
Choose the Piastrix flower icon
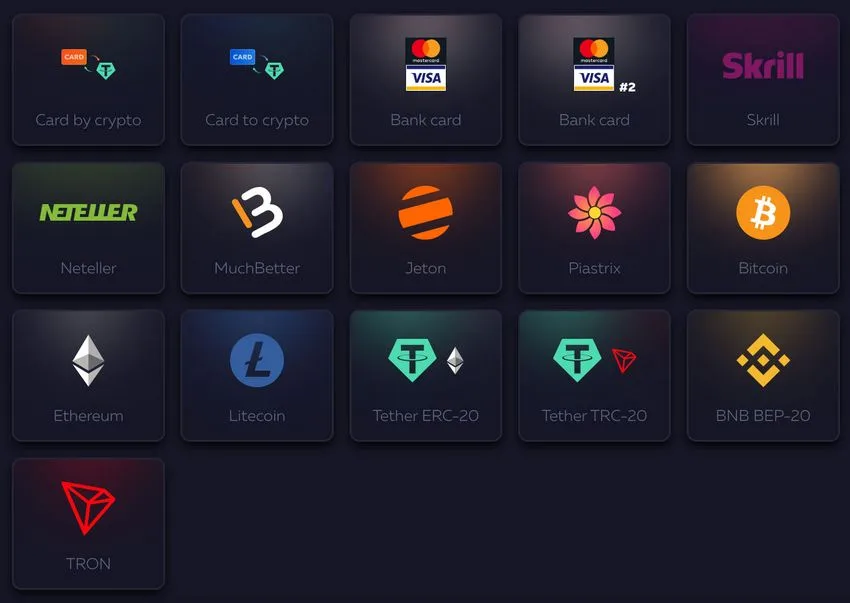(594, 213)
